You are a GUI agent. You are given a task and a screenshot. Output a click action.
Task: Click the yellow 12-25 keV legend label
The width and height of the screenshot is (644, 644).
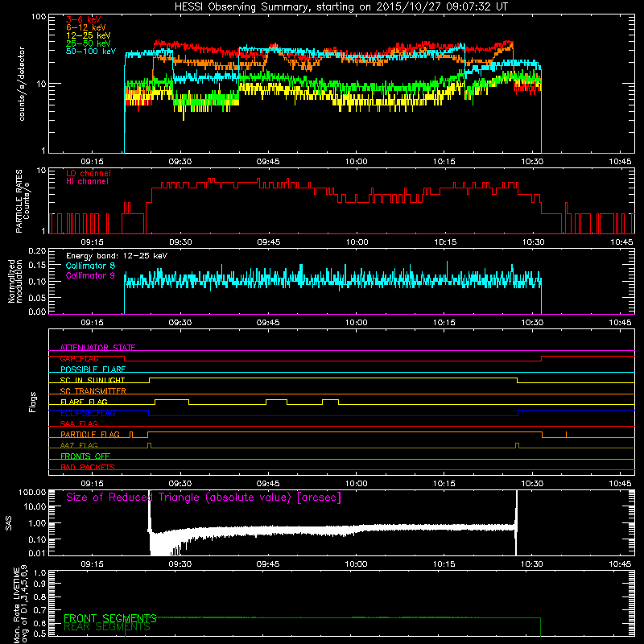(x=89, y=35)
